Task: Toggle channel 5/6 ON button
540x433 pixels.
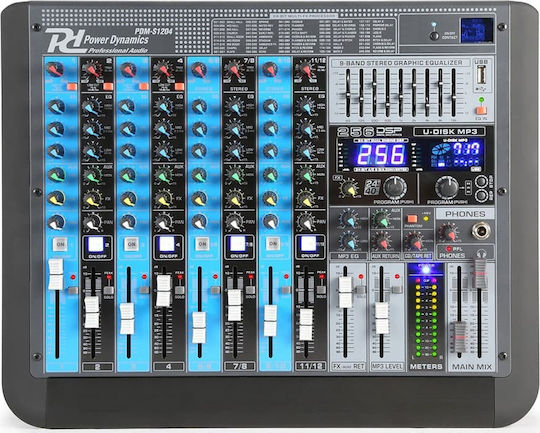Action: pos(202,244)
